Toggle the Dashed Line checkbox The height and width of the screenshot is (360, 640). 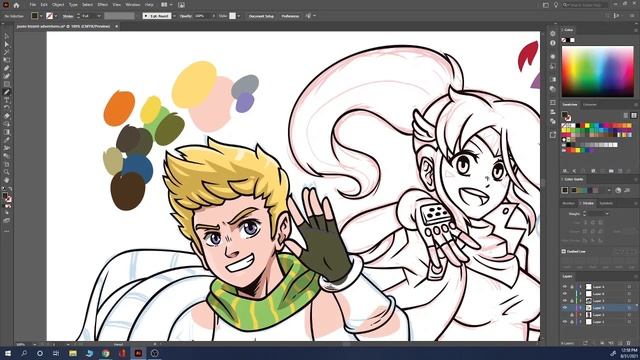pos(564,251)
